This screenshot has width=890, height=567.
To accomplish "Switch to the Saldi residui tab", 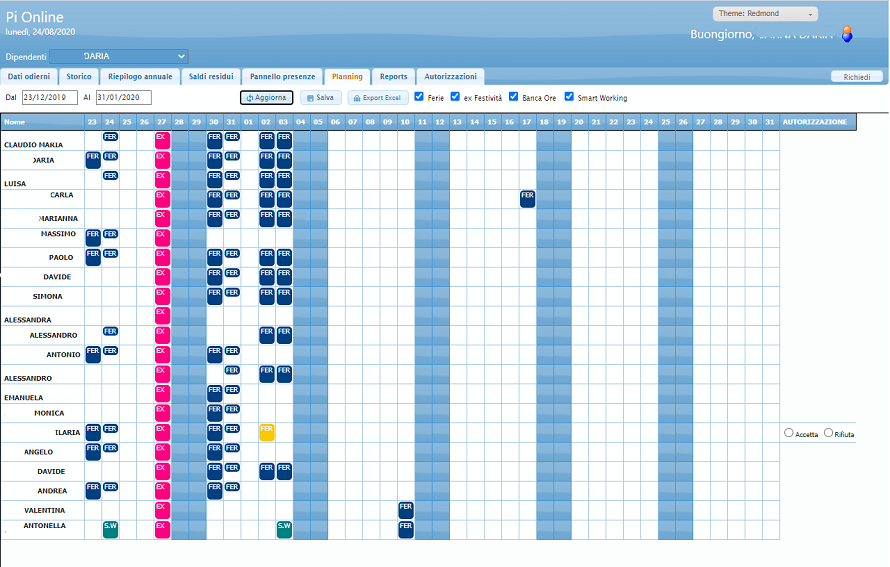I will 211,77.
